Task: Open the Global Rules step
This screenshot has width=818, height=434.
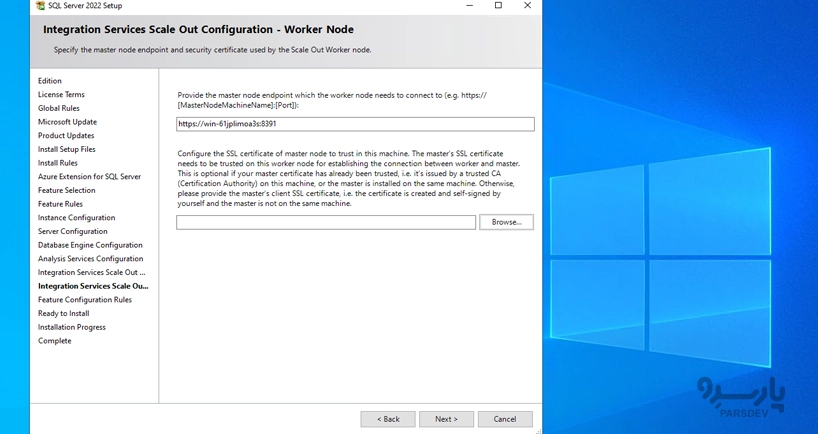Action: (x=59, y=108)
